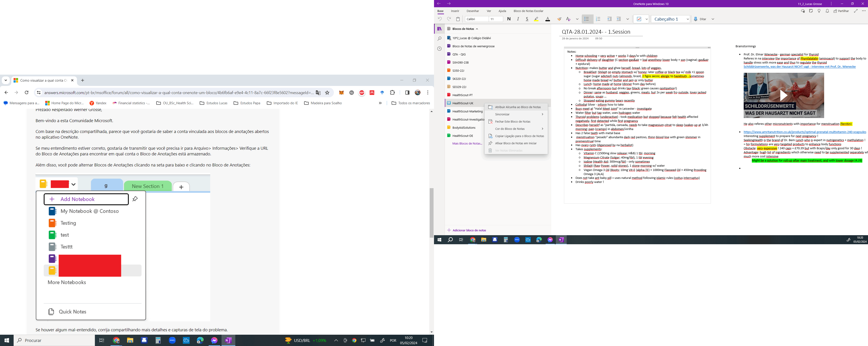Paste from clipboard in OneNote
The image size is (868, 346).
click(458, 19)
